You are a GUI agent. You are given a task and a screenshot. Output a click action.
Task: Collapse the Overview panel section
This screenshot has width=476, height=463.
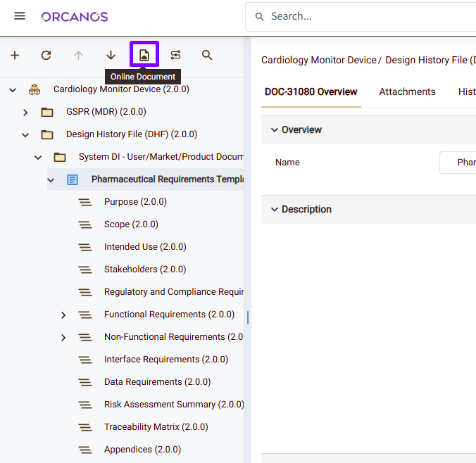(x=273, y=130)
